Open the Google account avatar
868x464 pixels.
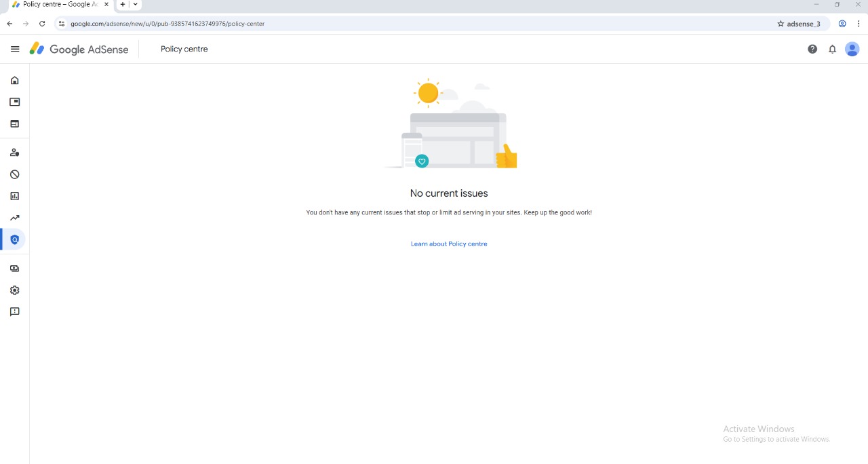pyautogui.click(x=852, y=49)
